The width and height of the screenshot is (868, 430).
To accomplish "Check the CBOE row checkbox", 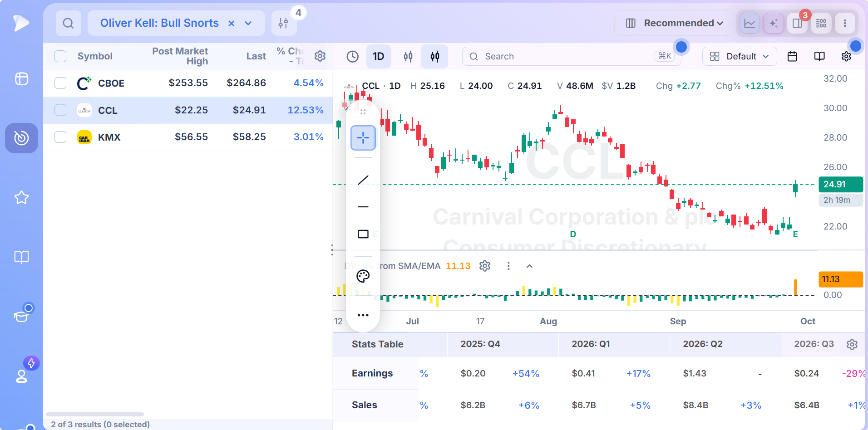I will (60, 83).
